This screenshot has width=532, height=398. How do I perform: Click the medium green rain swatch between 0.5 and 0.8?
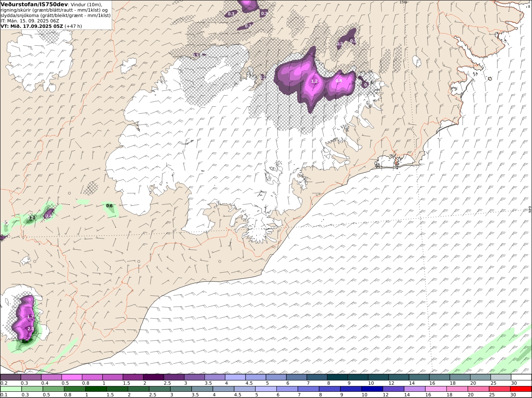click(54, 389)
